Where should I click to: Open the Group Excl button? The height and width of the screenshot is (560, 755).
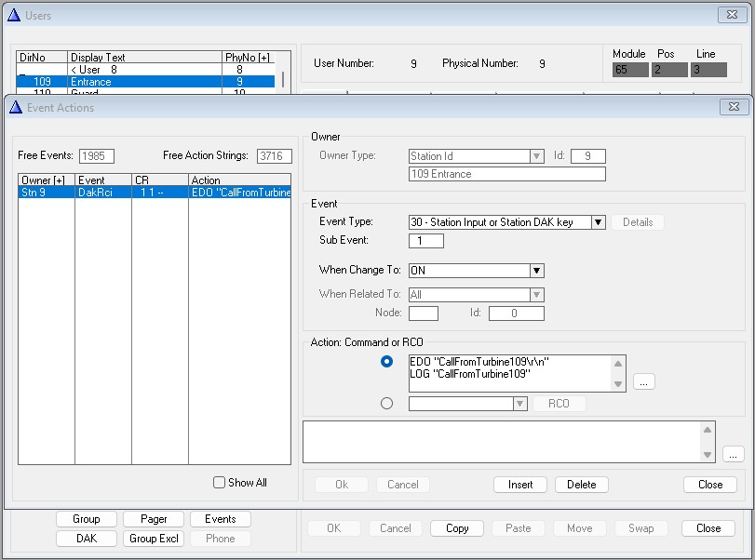pyautogui.click(x=155, y=539)
